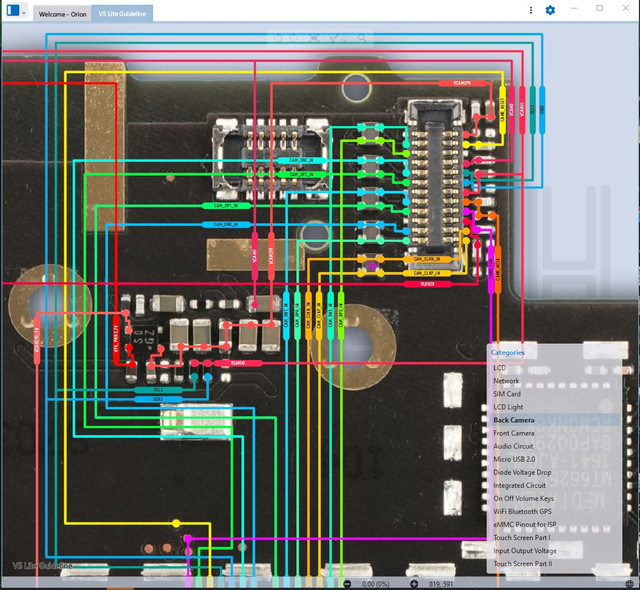Click the faded magnifier search icon in floating toolbar
The image size is (640, 590).
[362, 38]
